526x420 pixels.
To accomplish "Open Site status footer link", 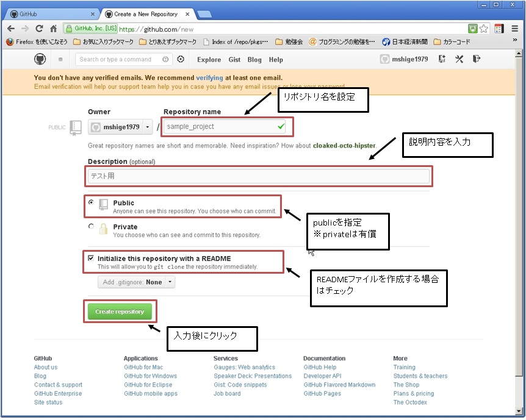I will pyautogui.click(x=48, y=402).
